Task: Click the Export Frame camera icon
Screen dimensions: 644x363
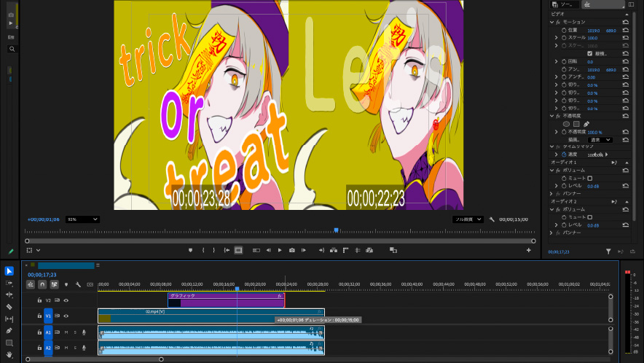Action: pyautogui.click(x=291, y=250)
